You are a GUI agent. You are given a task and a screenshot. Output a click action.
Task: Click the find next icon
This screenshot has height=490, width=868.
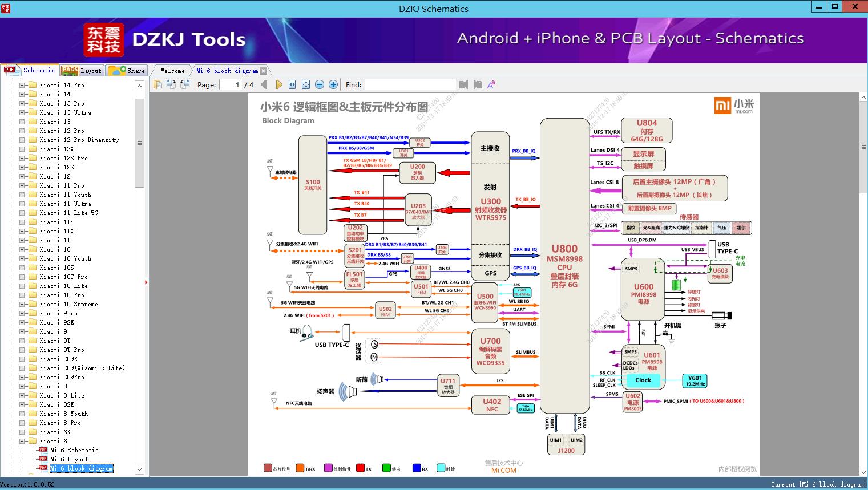(x=478, y=84)
